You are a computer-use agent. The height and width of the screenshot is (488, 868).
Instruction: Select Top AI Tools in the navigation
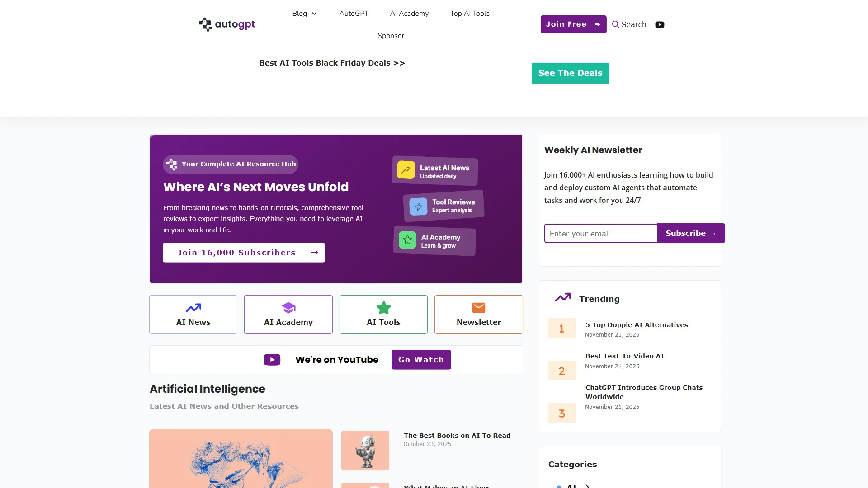pyautogui.click(x=470, y=14)
